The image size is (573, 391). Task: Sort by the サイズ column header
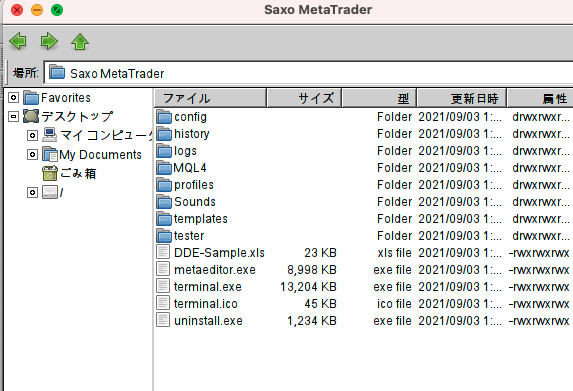[x=304, y=98]
